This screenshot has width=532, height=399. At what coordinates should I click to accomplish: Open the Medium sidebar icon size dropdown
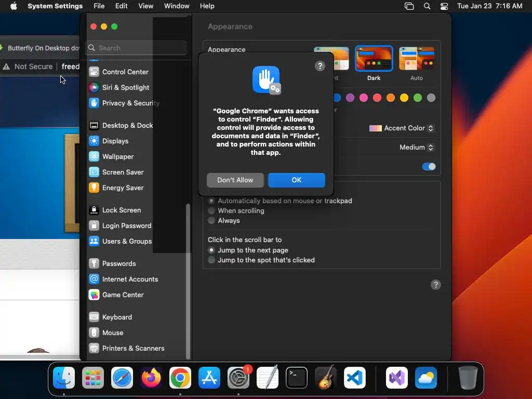tap(417, 147)
